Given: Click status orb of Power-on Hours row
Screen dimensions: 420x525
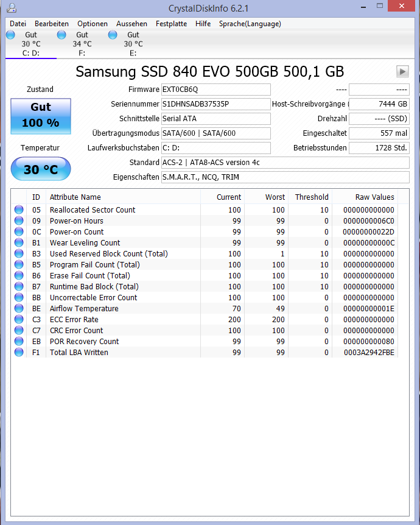Looking at the screenshot, I should [19, 220].
